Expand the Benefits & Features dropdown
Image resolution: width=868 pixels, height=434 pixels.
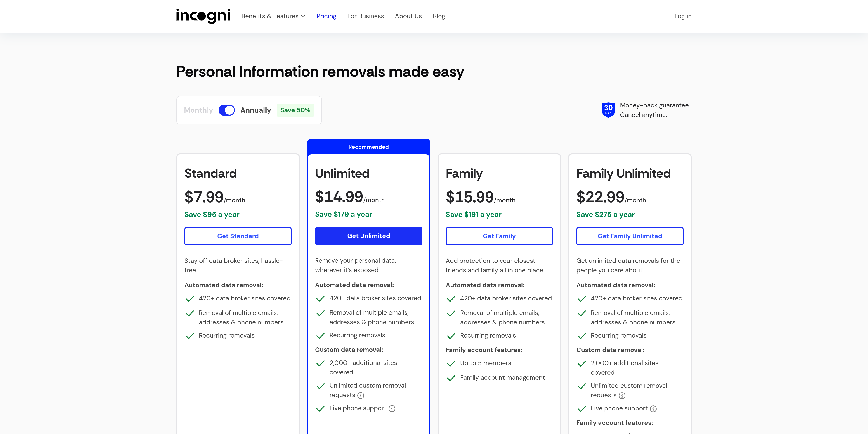pos(270,16)
